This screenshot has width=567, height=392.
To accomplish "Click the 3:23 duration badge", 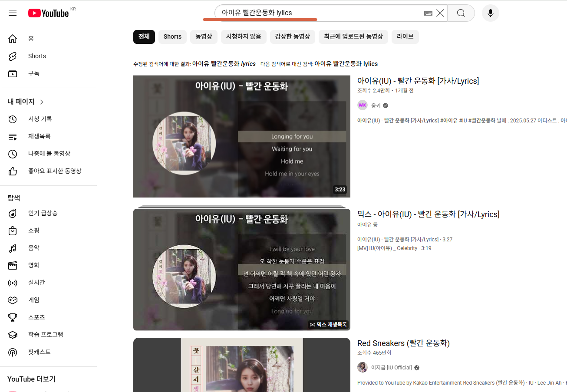I will coord(340,190).
